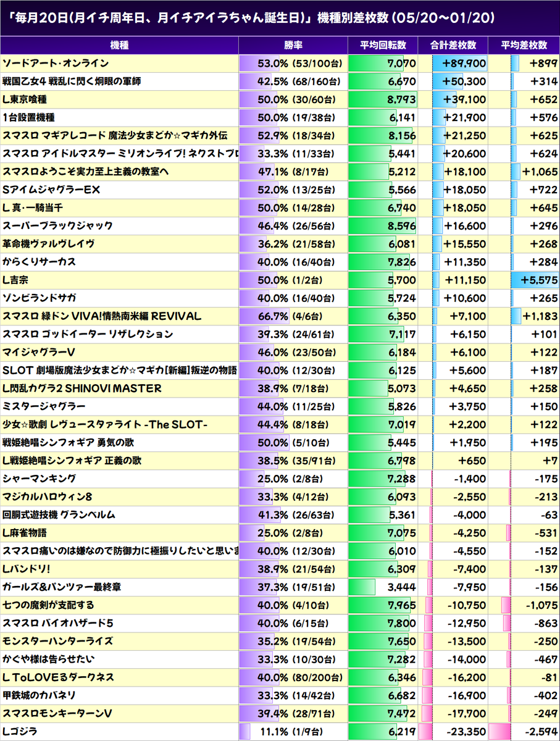560x741 pixels.
Task: Click the -23,350 total difference cell
Action: pos(454,731)
